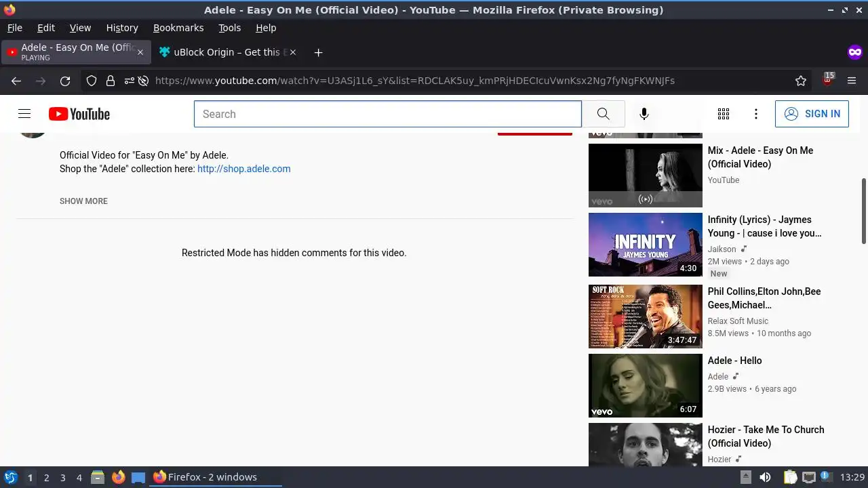The width and height of the screenshot is (868, 488).
Task: Open the Tools menu
Action: click(229, 28)
